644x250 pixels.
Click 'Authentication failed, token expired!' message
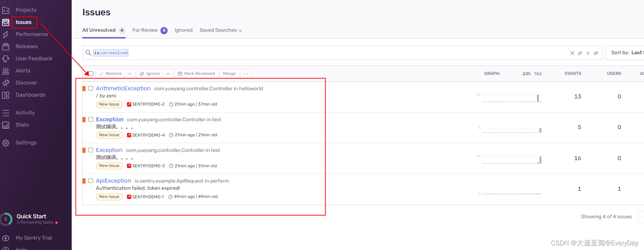tap(138, 188)
